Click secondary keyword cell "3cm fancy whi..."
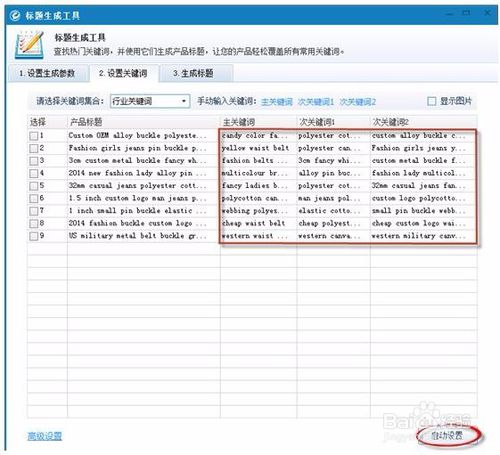The height and width of the screenshot is (455, 500). [329, 161]
